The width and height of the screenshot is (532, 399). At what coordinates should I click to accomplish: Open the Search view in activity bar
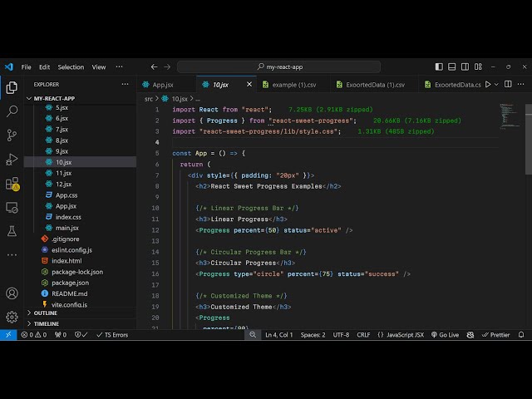[x=12, y=111]
